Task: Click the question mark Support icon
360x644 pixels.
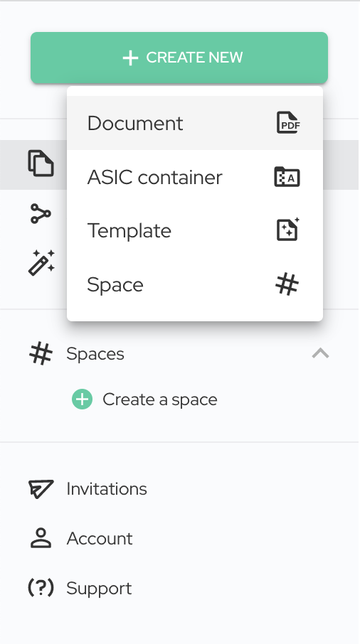Action: pos(41,588)
